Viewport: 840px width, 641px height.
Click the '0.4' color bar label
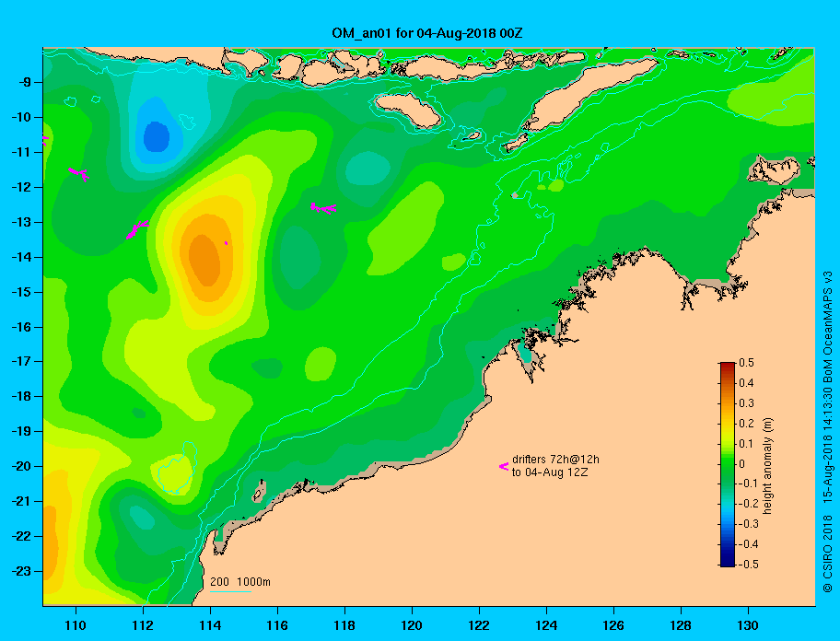(x=746, y=383)
